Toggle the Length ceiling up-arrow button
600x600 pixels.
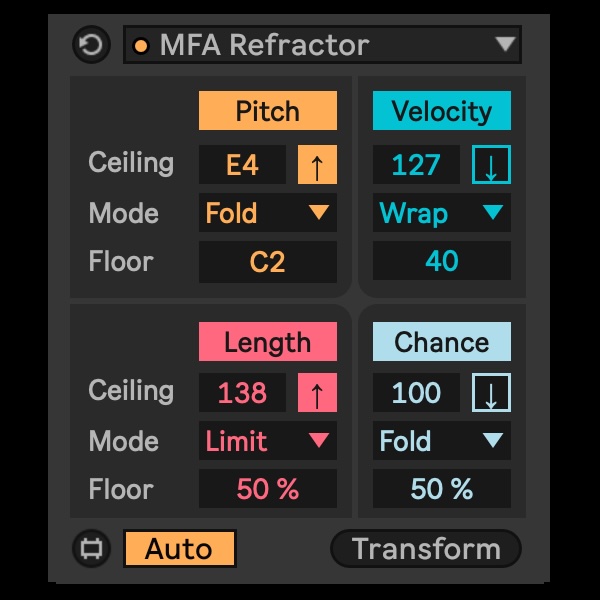(317, 393)
